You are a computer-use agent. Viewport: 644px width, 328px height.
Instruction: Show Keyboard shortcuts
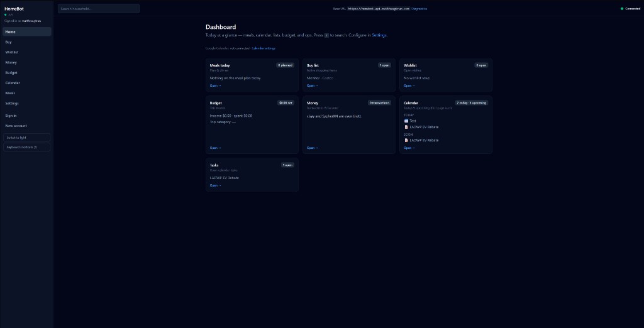coord(27,147)
